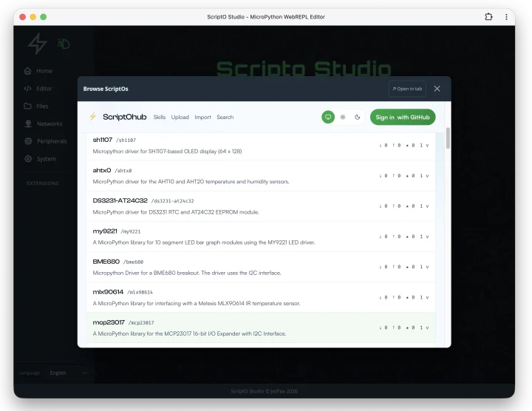Click the /my9221 path text
Image resolution: width=532 pixels, height=411 pixels.
(x=131, y=231)
